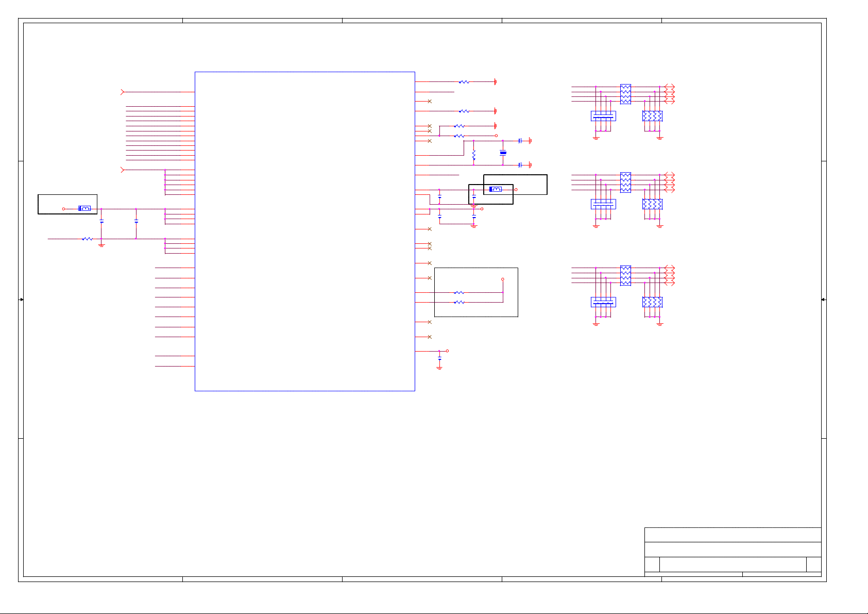Image resolution: width=868 pixels, height=614 pixels.
Task: Select the ground symbol below the left-side resistor
Action: [x=101, y=245]
